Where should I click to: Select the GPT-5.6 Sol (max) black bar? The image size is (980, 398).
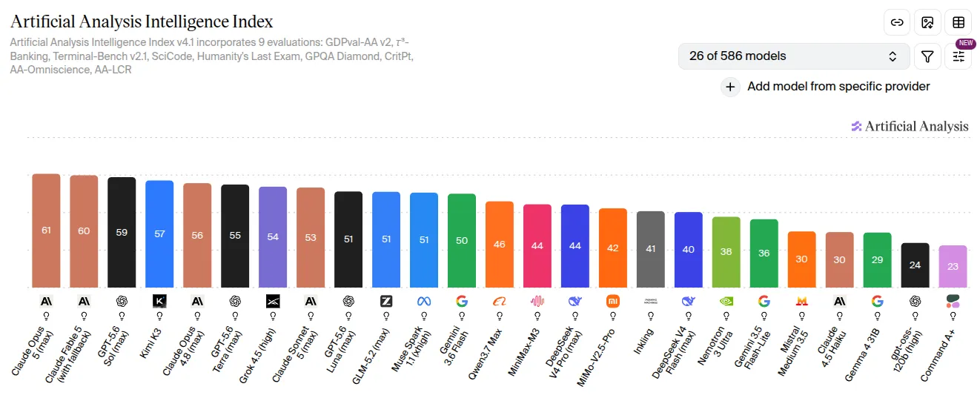tap(122, 232)
